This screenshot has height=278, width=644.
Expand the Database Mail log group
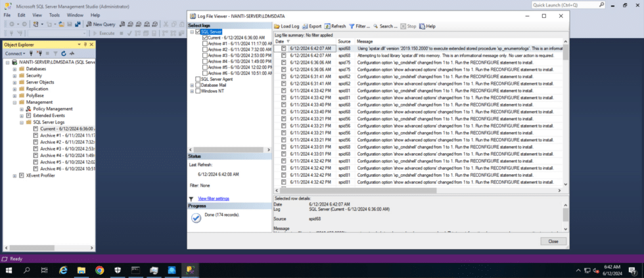(x=192, y=85)
